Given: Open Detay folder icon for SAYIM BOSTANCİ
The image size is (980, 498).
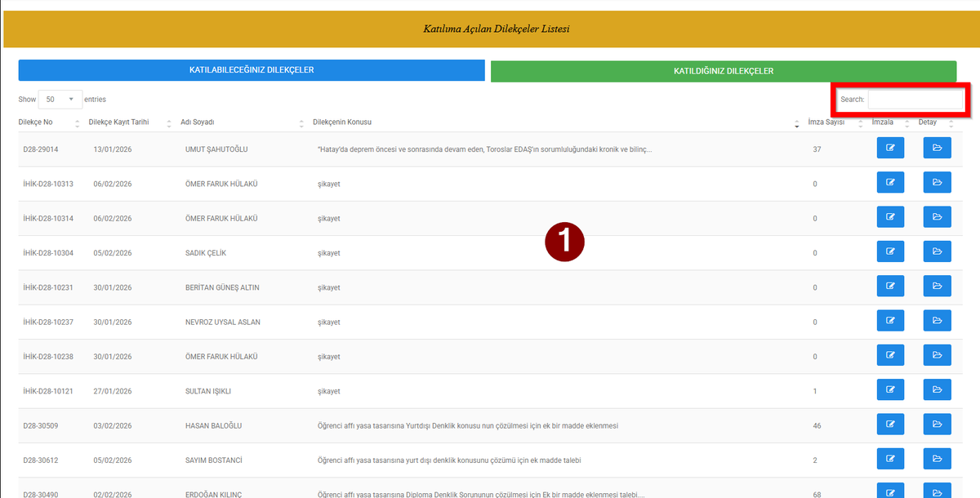Looking at the screenshot, I should pyautogui.click(x=937, y=459).
